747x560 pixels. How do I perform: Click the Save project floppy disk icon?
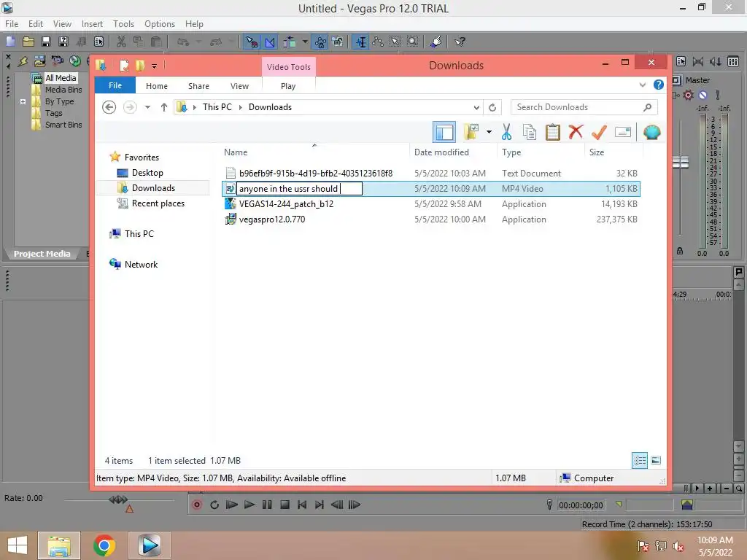click(46, 42)
